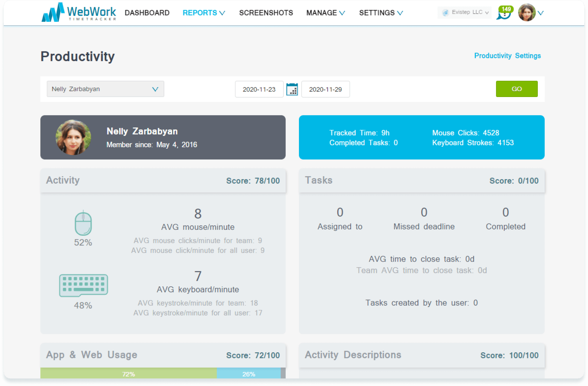Click AVG mouse click/minute for all user: 9

[x=198, y=250]
